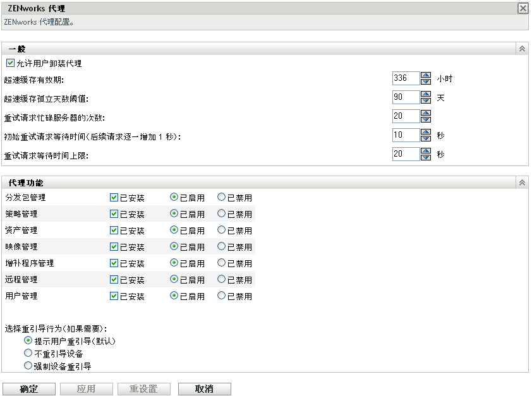This screenshot has height=396, width=532.
Task: Decrease 重试请求等待时间上限 using its down arrow
Action: click(x=425, y=157)
